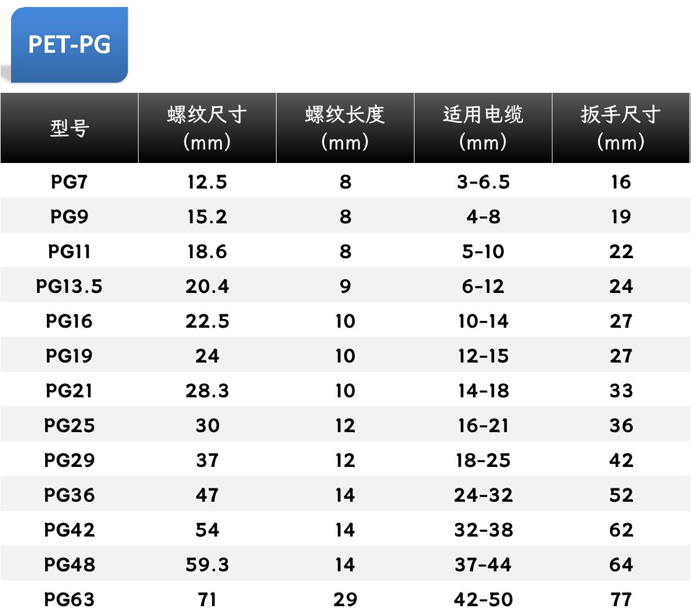This screenshot has width=691, height=616.
Task: Click the PG9 model cell
Action: (x=69, y=216)
